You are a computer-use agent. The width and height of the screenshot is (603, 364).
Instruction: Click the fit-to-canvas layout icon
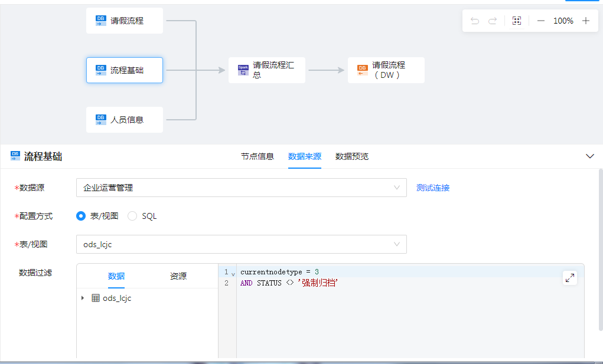[x=517, y=21]
